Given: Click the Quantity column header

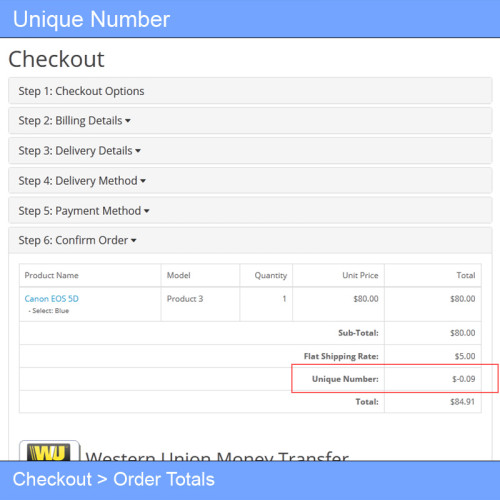Looking at the screenshot, I should (x=271, y=275).
